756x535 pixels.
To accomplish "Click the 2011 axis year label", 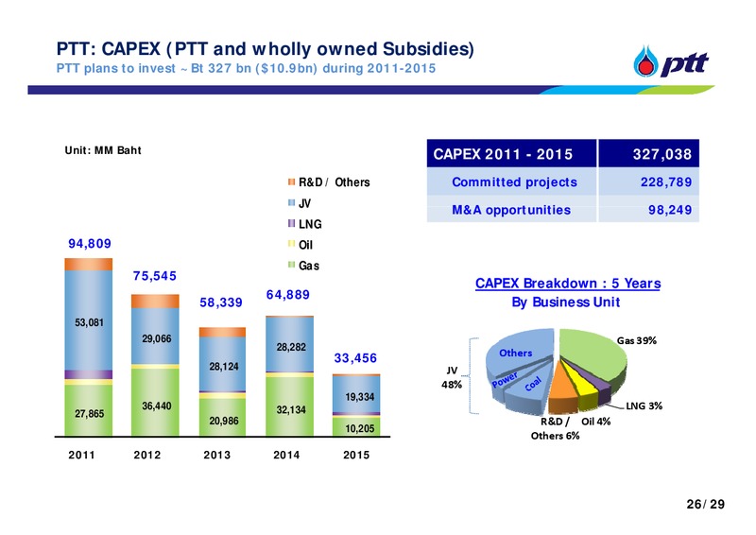I will pos(81,455).
